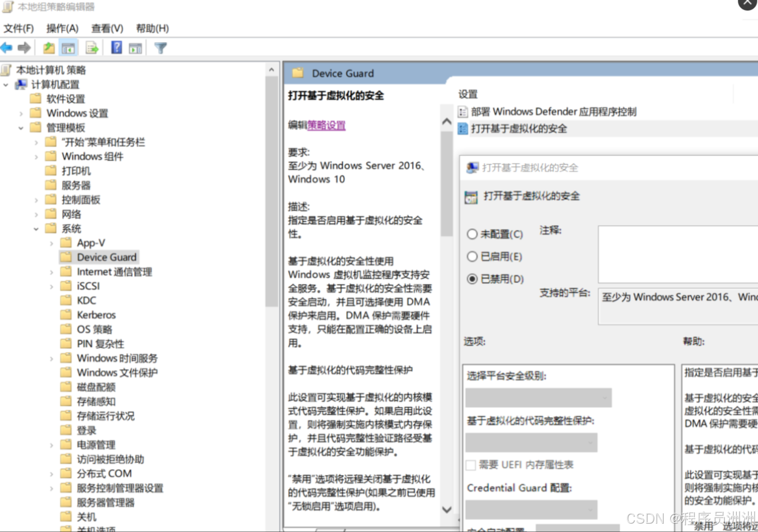
Task: Select the 未配置(C) radio button
Action: (x=472, y=234)
